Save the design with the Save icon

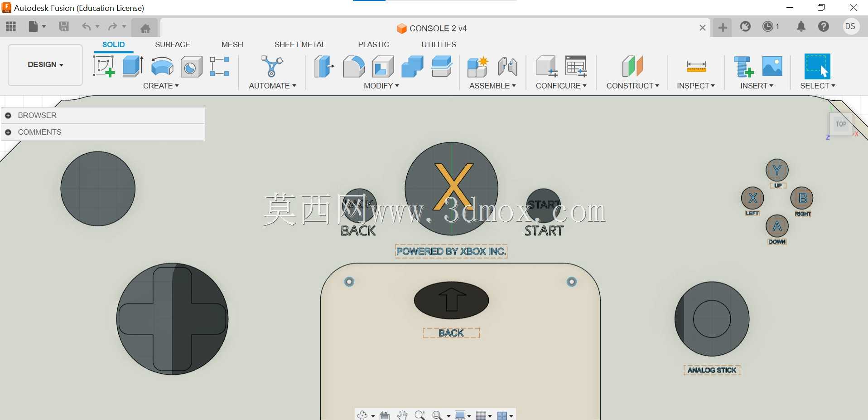coord(64,26)
